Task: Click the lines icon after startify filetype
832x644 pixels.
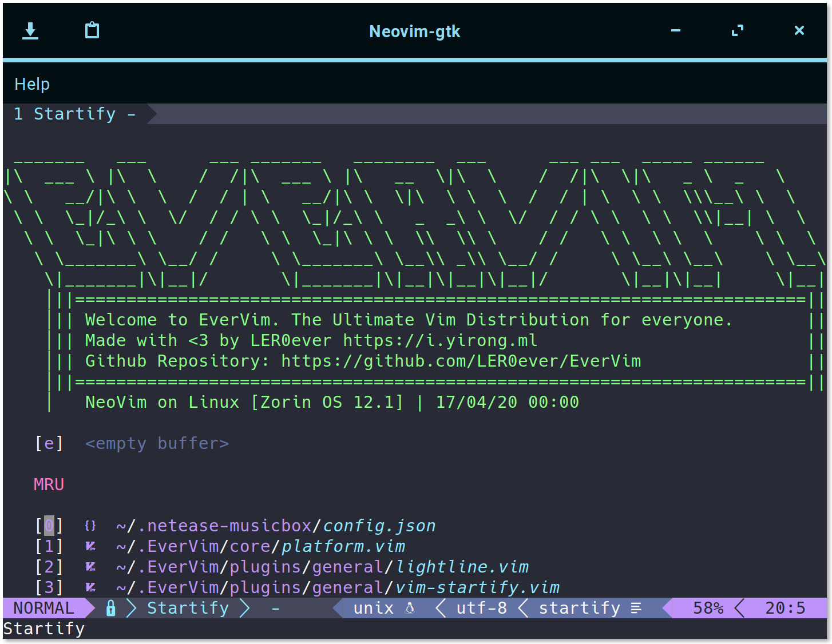Action: (x=636, y=608)
